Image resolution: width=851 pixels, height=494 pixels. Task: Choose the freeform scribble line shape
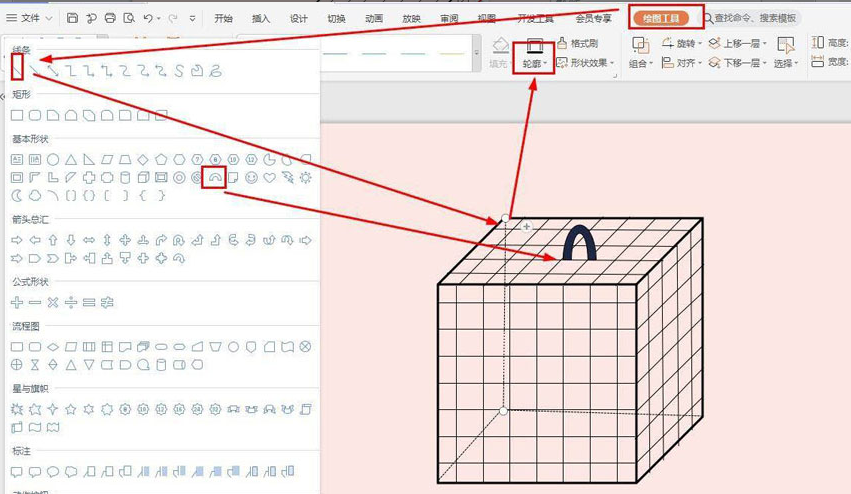tap(215, 71)
